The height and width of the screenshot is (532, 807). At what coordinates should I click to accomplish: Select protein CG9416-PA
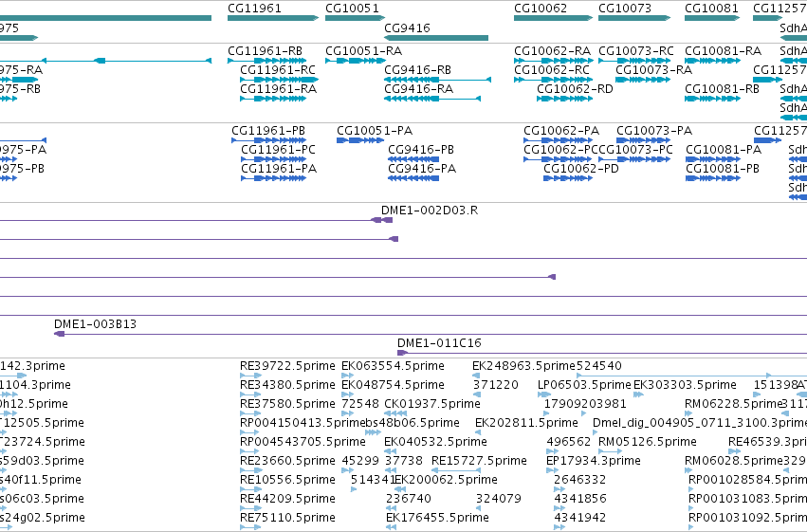tap(422, 169)
